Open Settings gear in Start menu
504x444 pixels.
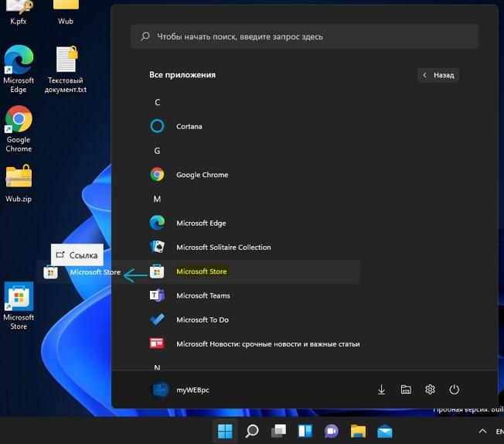(430, 390)
